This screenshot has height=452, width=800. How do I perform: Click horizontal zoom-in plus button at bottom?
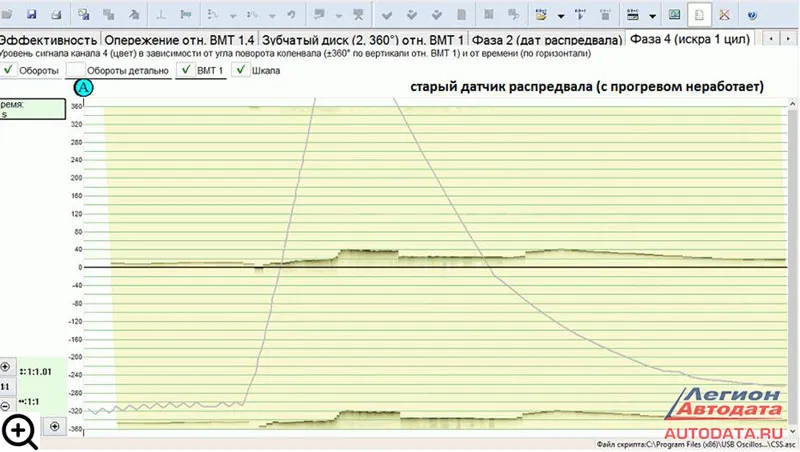(x=55, y=426)
